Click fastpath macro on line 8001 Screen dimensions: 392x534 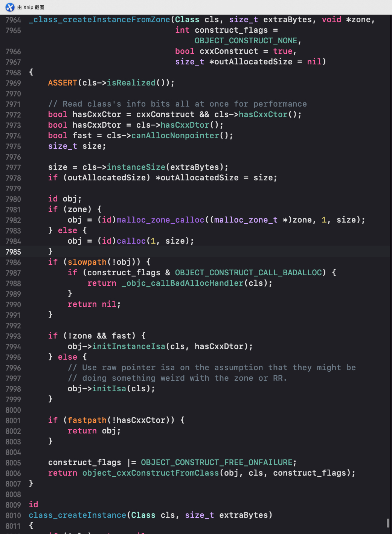point(87,420)
